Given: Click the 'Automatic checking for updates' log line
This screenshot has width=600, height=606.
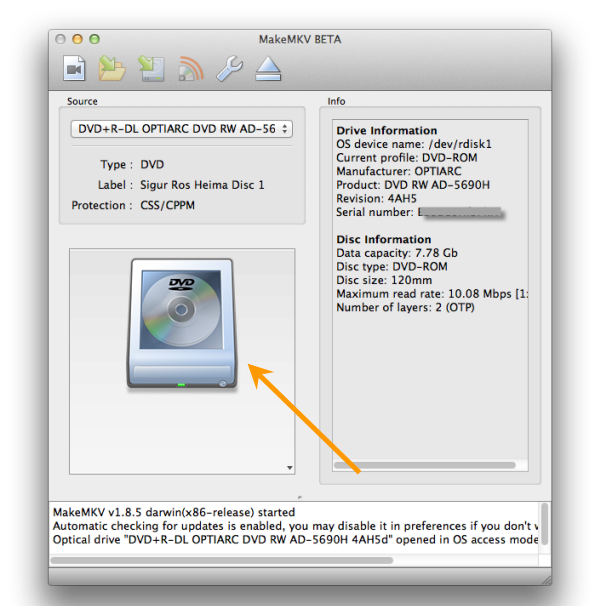Looking at the screenshot, I should [295, 526].
